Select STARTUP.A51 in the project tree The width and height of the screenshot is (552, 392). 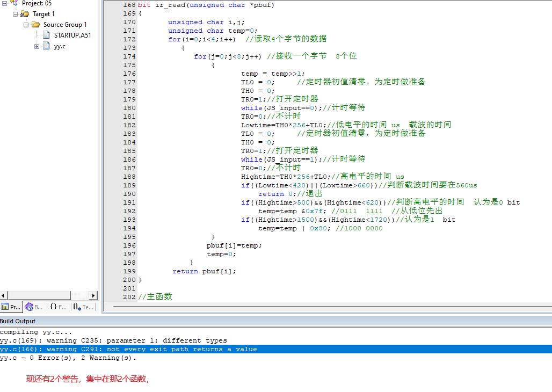point(72,35)
